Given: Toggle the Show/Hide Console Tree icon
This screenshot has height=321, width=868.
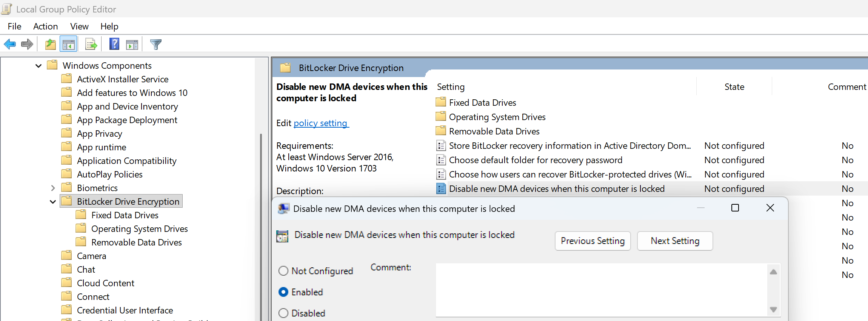Looking at the screenshot, I should pos(68,44).
